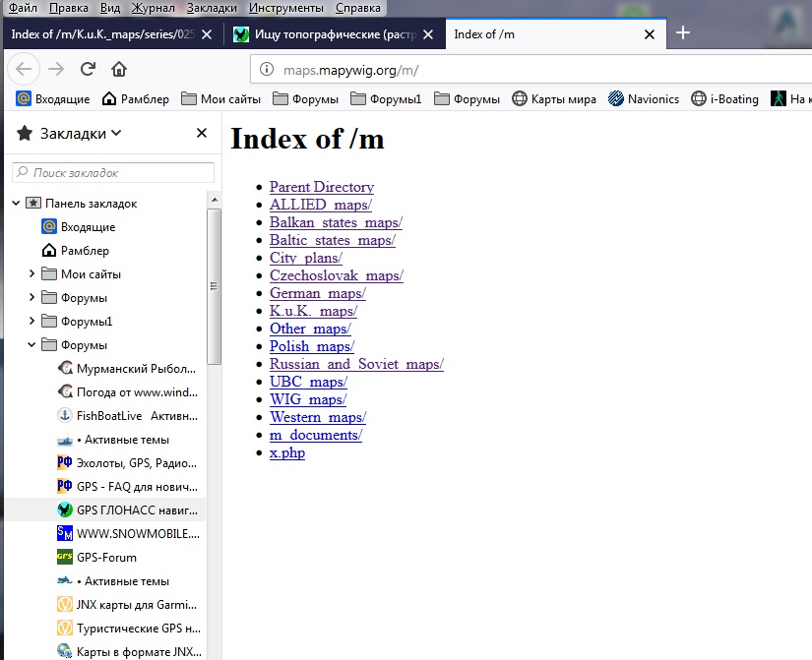Open i-Boating bookmark in toolbar

(723, 98)
